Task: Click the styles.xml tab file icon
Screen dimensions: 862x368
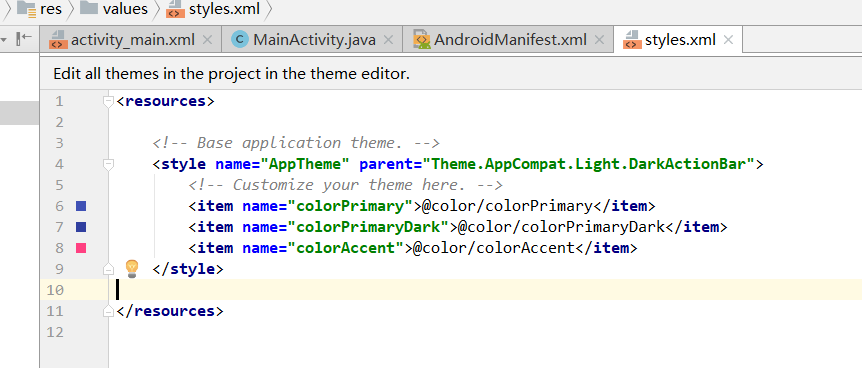Action: coord(632,40)
